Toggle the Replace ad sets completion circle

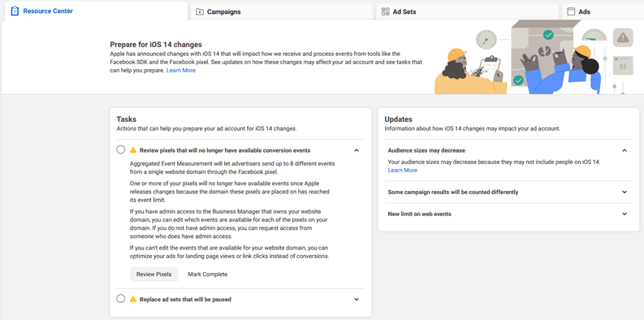click(x=121, y=299)
